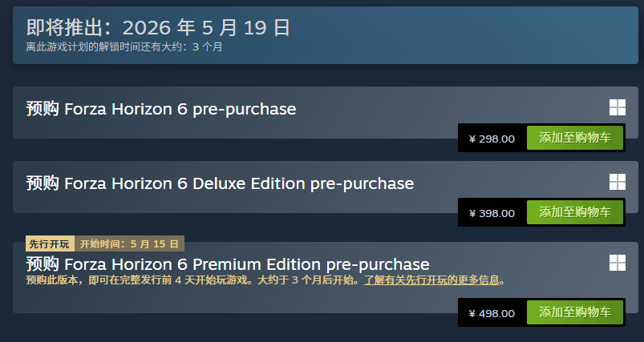Click Windows icon in standard edition block
This screenshot has width=644, height=342.
point(617,109)
